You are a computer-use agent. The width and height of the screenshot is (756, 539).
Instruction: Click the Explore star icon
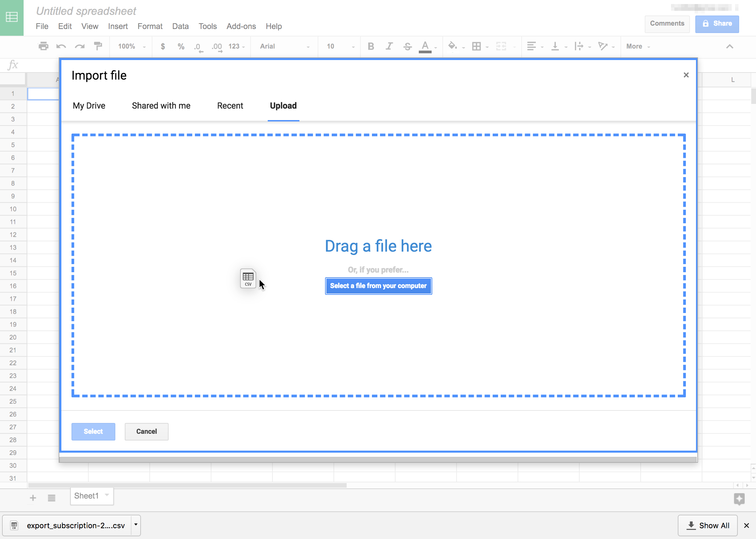coord(739,499)
